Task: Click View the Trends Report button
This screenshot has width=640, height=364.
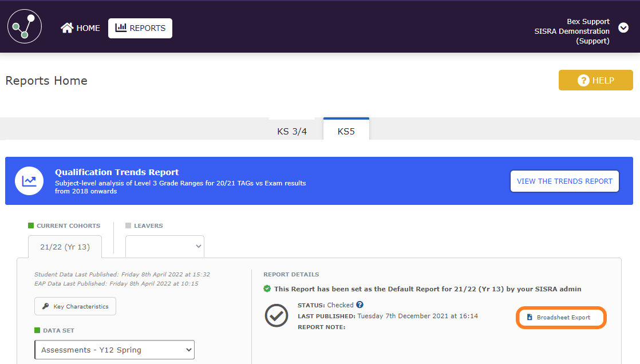Action: (564, 181)
